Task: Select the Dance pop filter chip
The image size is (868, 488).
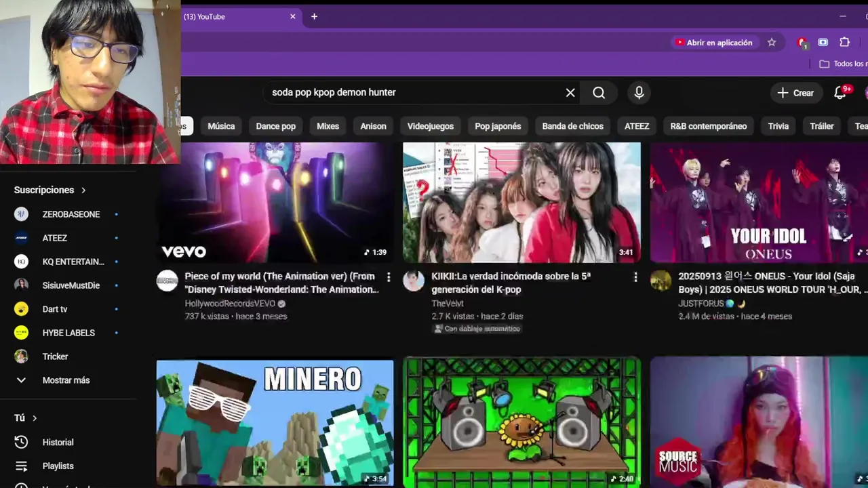Action: click(x=276, y=126)
